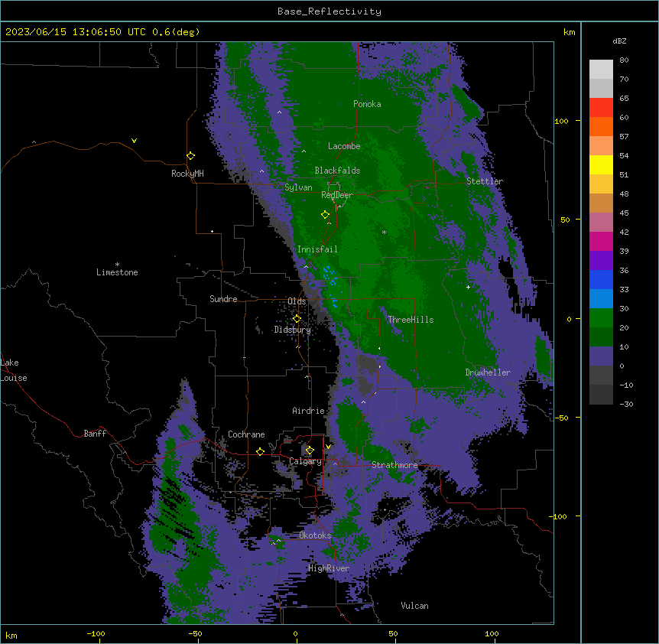Click the Base_Reflectivity title
The width and height of the screenshot is (659, 644).
pos(329,11)
